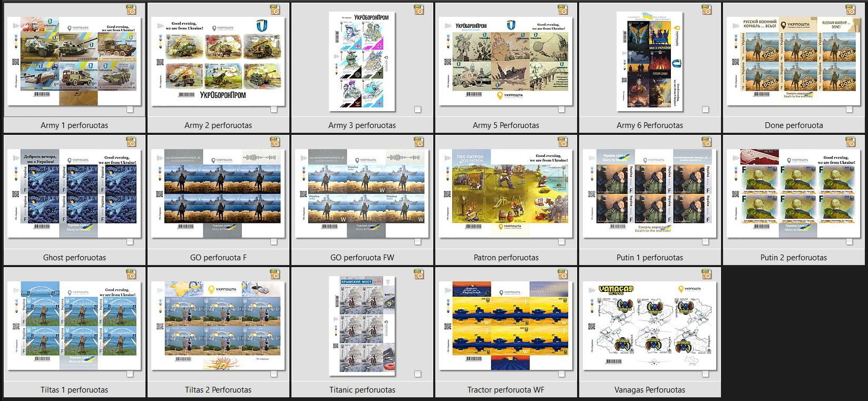Tick the checkbox for Vanagas Perforuotas
The image size is (868, 401).
(x=706, y=374)
